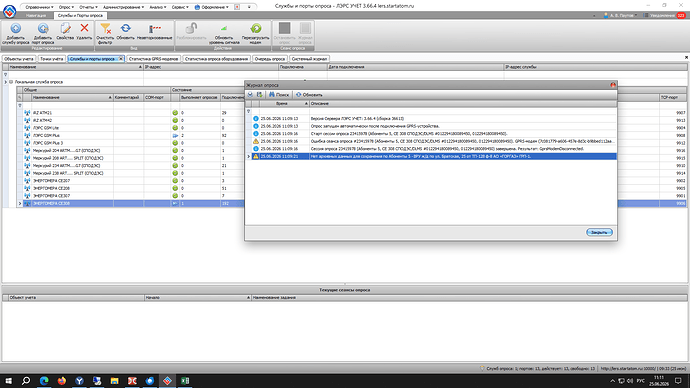This screenshot has height=388, width=690.
Task: Switch to 'Статистика GPRS-модемов' tab
Action: (x=153, y=59)
